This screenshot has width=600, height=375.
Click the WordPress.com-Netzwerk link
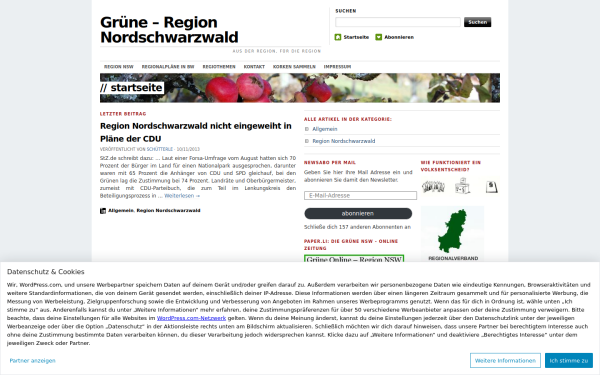pos(191,318)
